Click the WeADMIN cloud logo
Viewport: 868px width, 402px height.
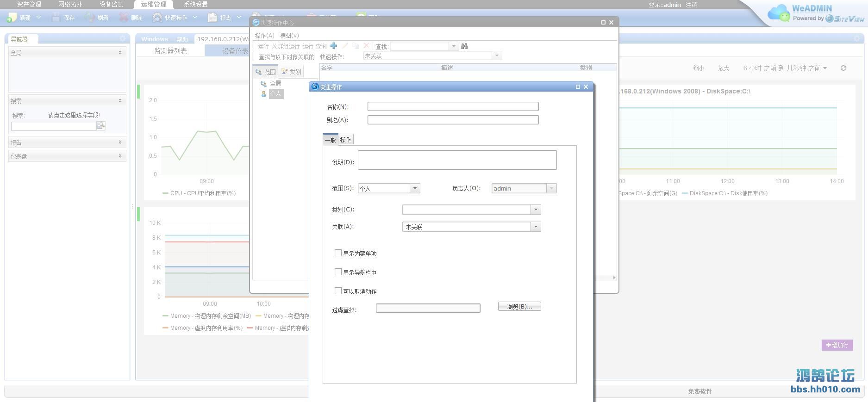coord(779,13)
